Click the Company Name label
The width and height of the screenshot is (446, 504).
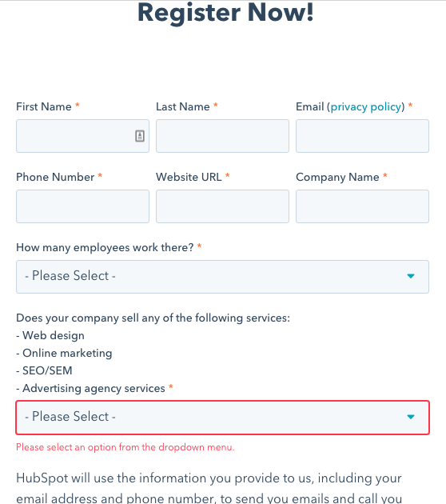(x=337, y=178)
